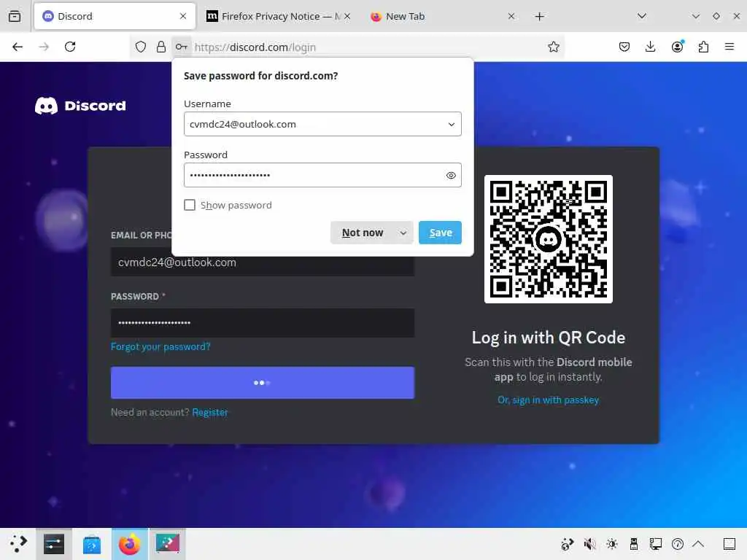This screenshot has width=747, height=560.
Task: Click the site security padlock icon
Action: (x=161, y=47)
